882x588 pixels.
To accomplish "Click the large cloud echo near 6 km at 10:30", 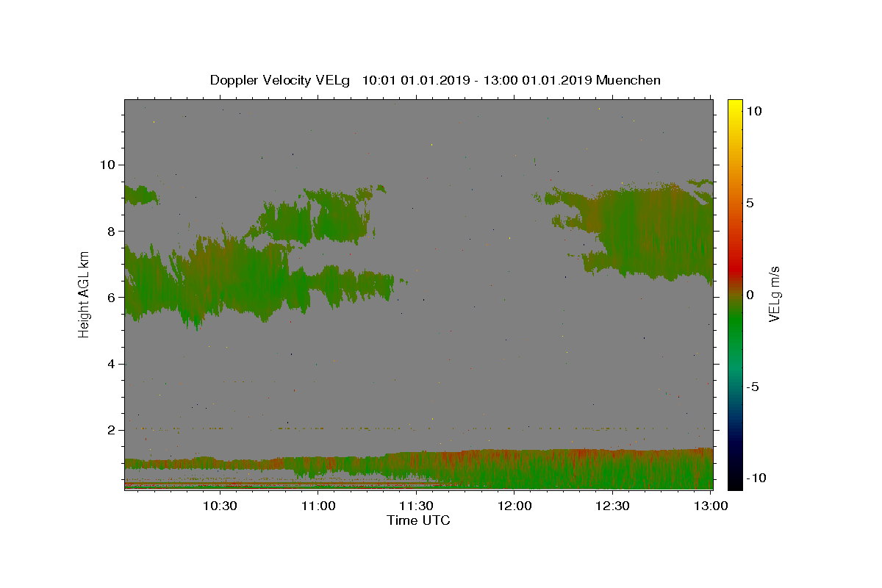I will [220, 283].
